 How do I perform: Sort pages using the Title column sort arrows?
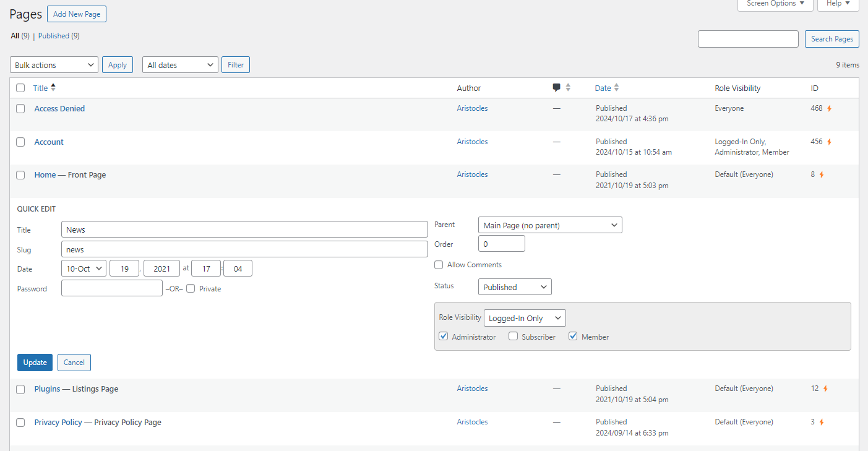tap(54, 87)
